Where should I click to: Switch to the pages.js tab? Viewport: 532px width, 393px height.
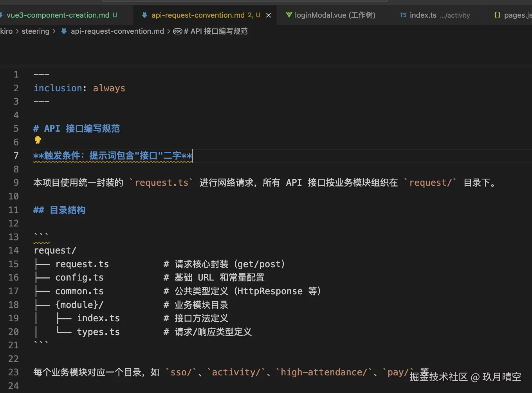[x=517, y=15]
